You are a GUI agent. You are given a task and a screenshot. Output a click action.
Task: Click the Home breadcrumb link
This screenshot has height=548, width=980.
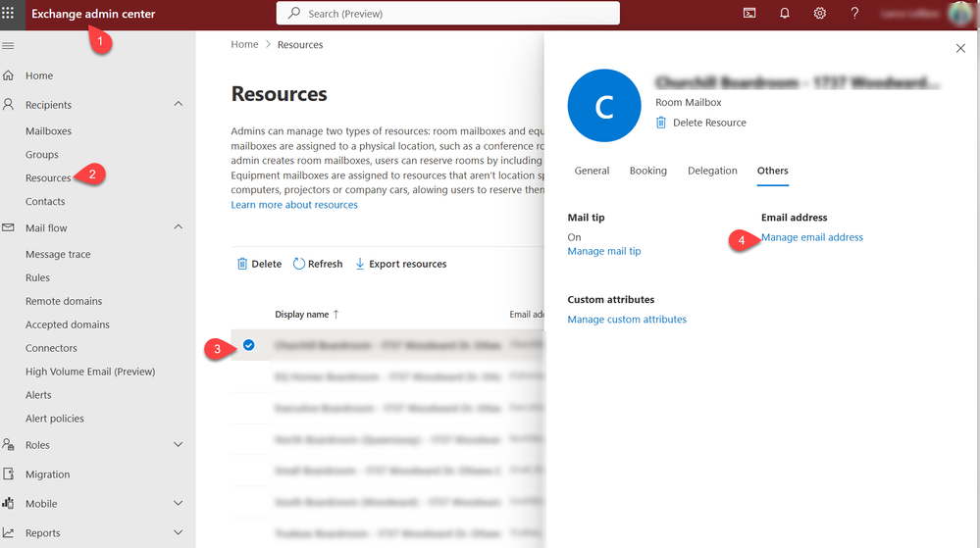pyautogui.click(x=244, y=44)
